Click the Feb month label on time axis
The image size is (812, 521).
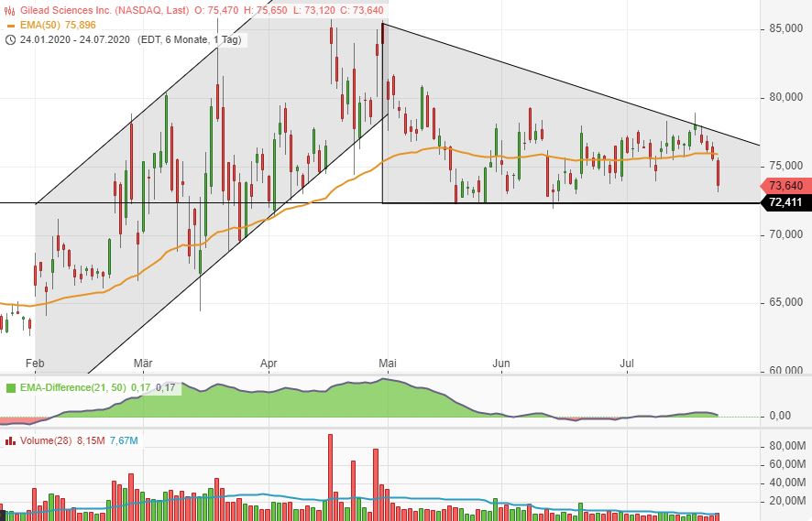pos(35,364)
